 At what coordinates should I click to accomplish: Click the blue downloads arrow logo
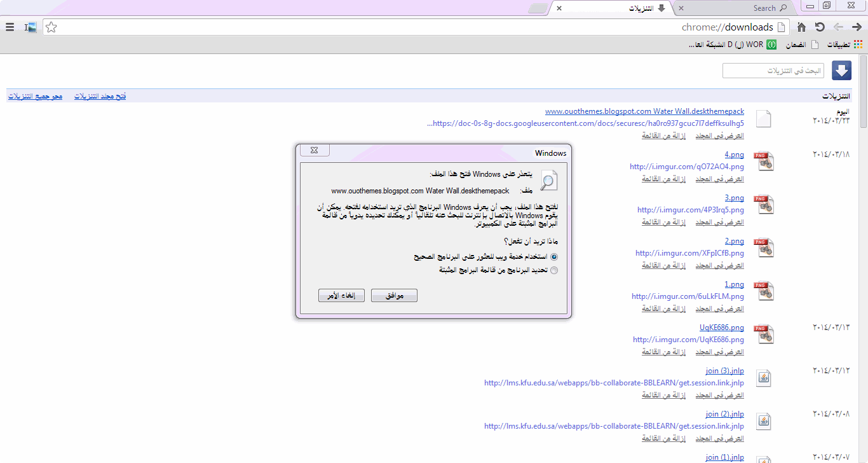pos(841,71)
